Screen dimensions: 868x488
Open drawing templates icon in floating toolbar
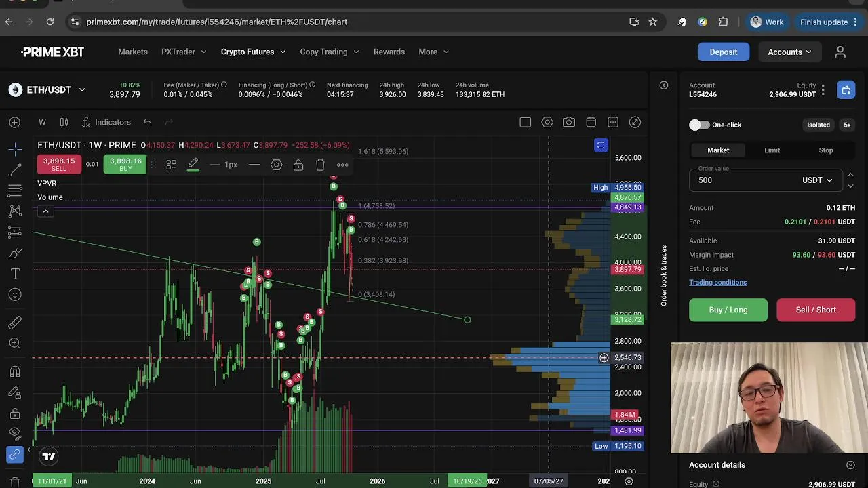pyautogui.click(x=171, y=165)
